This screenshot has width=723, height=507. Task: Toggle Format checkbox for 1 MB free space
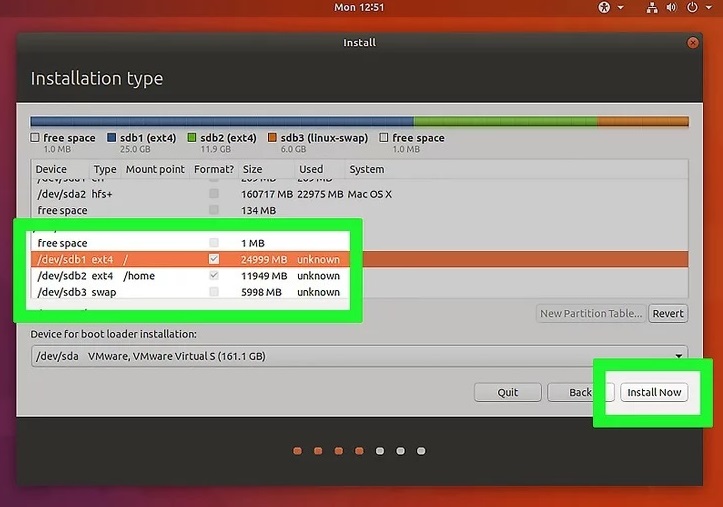tap(213, 243)
